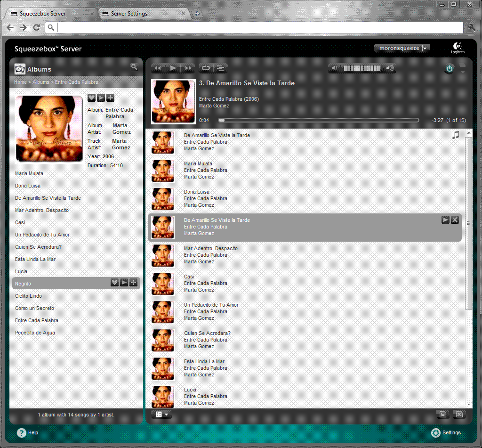The width and height of the screenshot is (482, 448).
Task: Go to Home breadcrumb
Action: [20, 82]
